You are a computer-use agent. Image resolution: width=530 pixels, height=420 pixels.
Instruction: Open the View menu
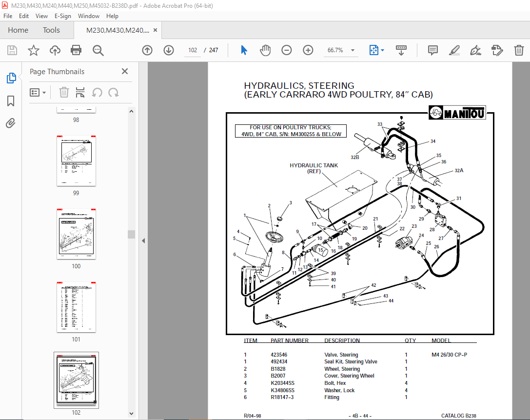[x=41, y=16]
